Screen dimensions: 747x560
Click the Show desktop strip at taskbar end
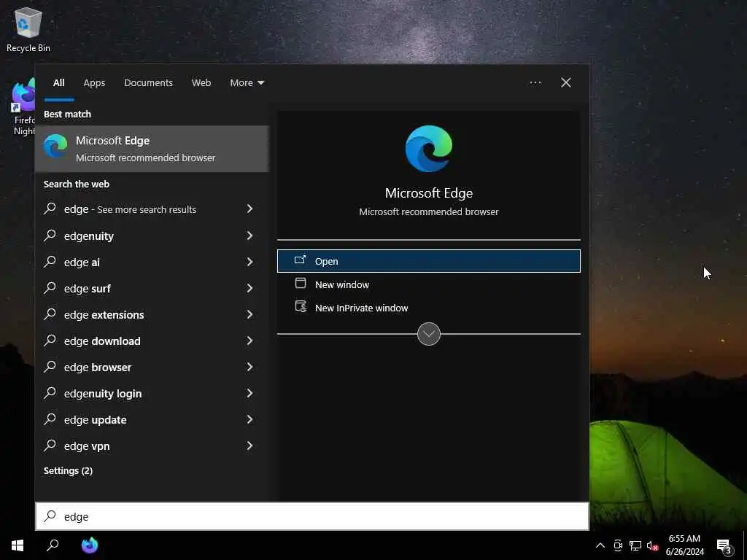[745, 545]
